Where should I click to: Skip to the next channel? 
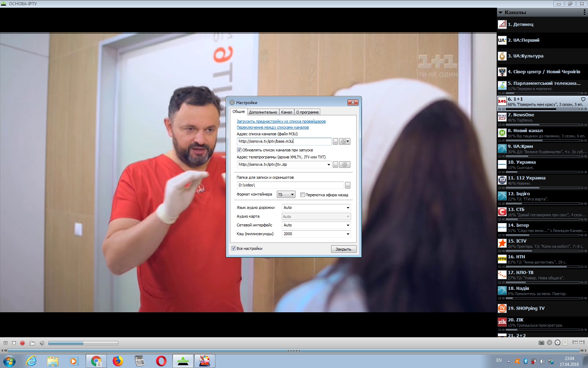pos(582,342)
